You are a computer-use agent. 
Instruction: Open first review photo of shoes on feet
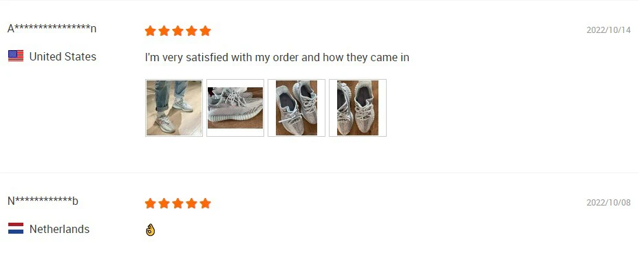(174, 108)
